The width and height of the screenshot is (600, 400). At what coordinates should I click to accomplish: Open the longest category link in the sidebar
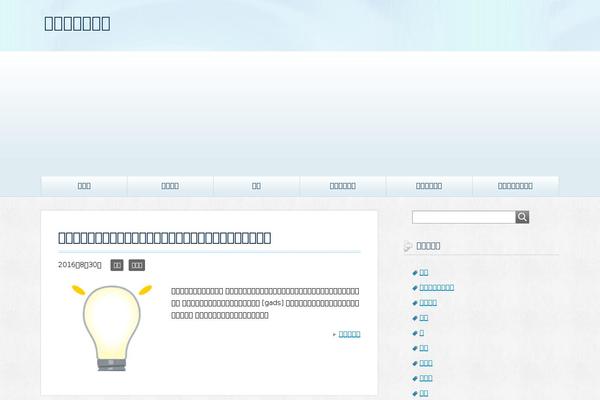click(437, 287)
